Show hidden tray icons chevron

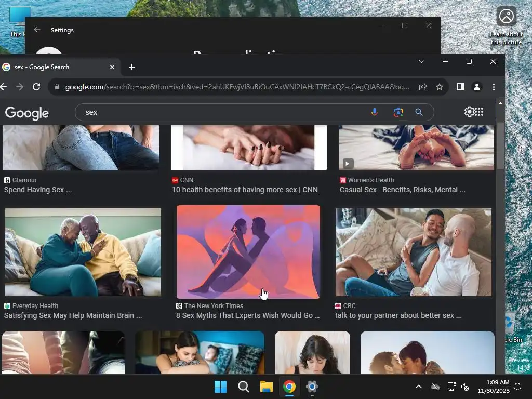(x=419, y=387)
